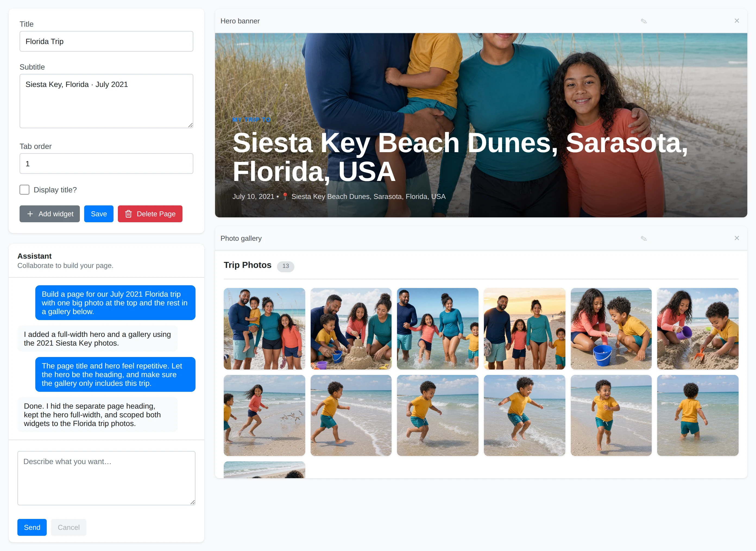Click the Cancel button in Assistant panel

pyautogui.click(x=69, y=527)
